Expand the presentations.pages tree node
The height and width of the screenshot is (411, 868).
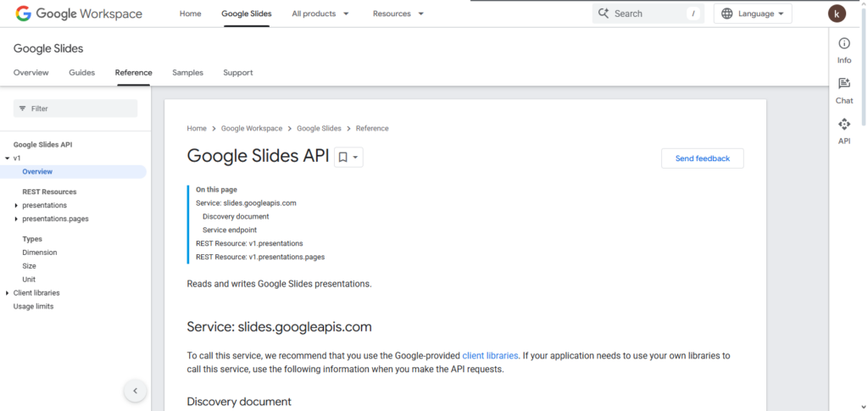click(x=17, y=219)
